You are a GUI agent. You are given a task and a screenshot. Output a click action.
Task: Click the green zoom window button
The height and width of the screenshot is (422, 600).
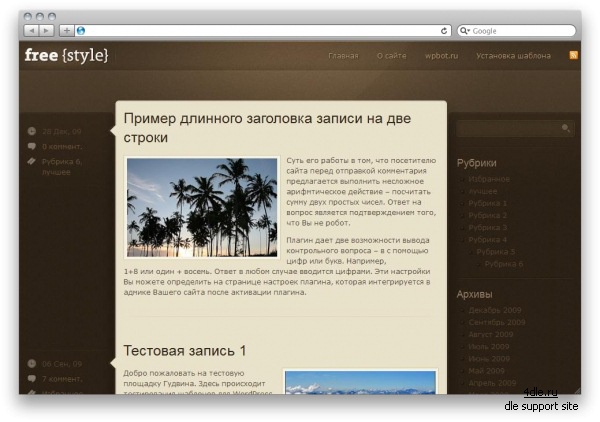[x=52, y=16]
